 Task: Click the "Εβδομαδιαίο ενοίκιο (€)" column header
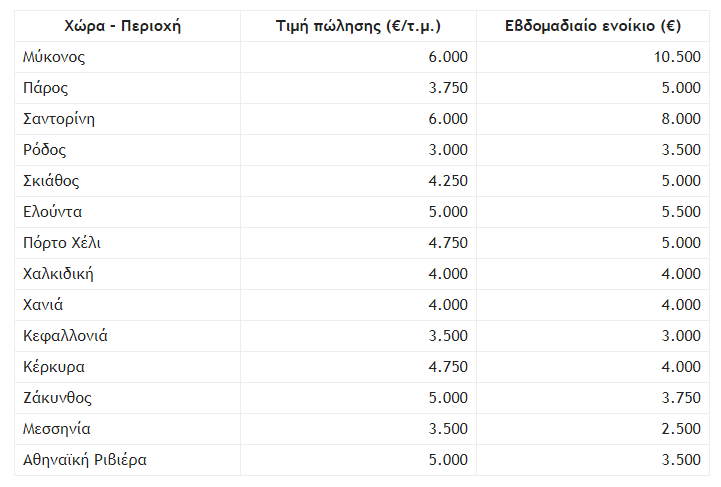pyautogui.click(x=593, y=26)
